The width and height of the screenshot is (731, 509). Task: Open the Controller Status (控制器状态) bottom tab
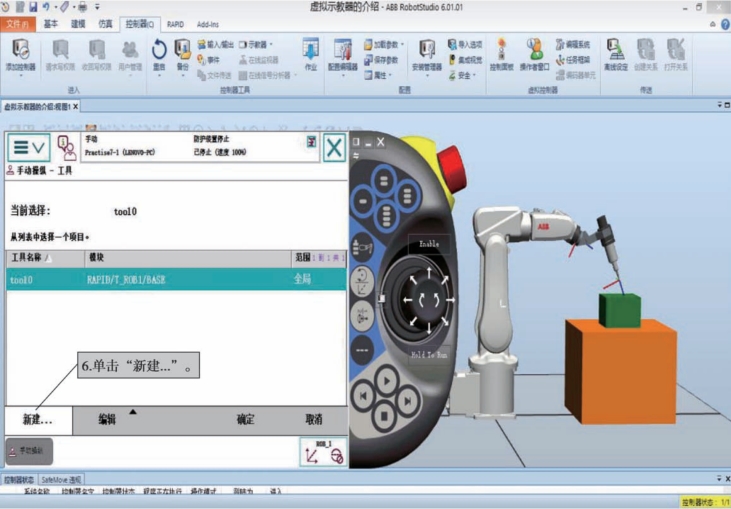click(19, 479)
